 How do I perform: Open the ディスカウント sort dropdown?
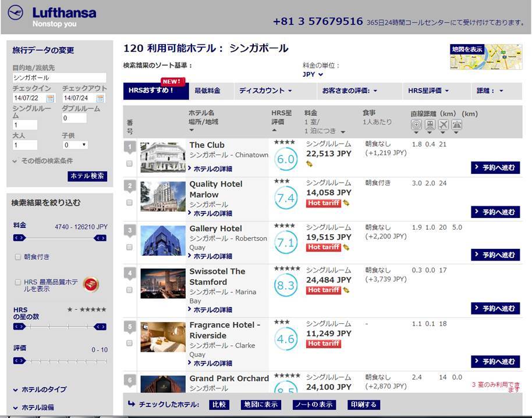[265, 91]
